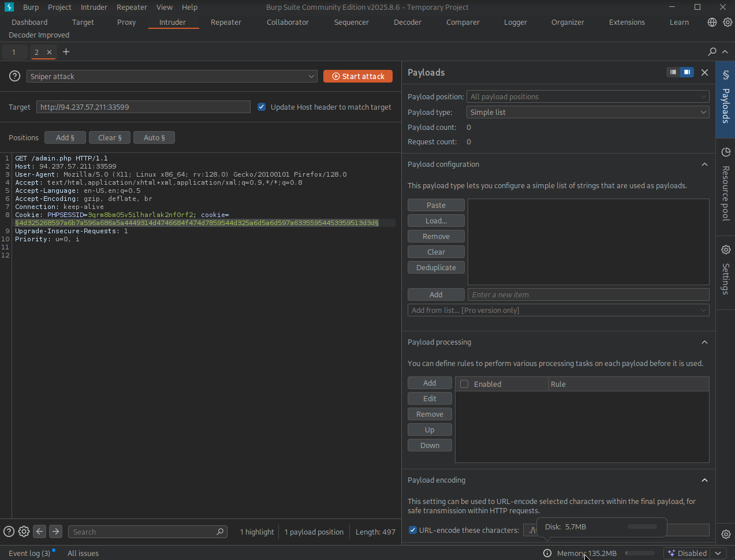Uncheck URL-encode these characters
This screenshot has width=735, height=560.
coord(413,530)
